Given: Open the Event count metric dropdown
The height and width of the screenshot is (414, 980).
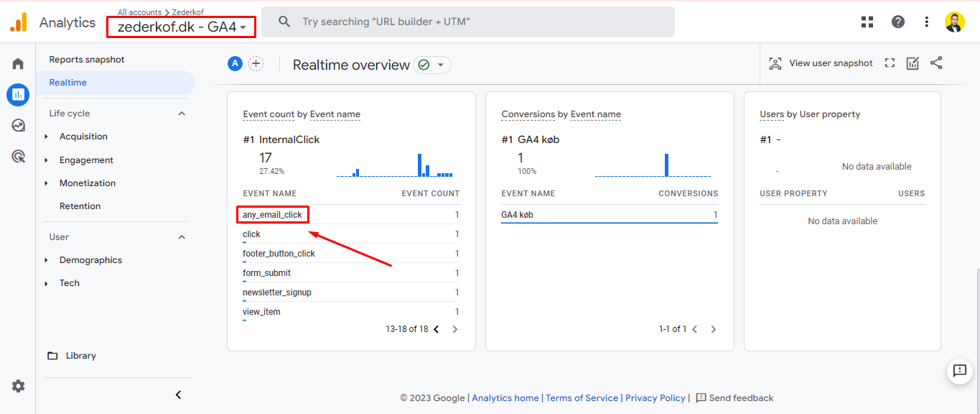Looking at the screenshot, I should 269,114.
